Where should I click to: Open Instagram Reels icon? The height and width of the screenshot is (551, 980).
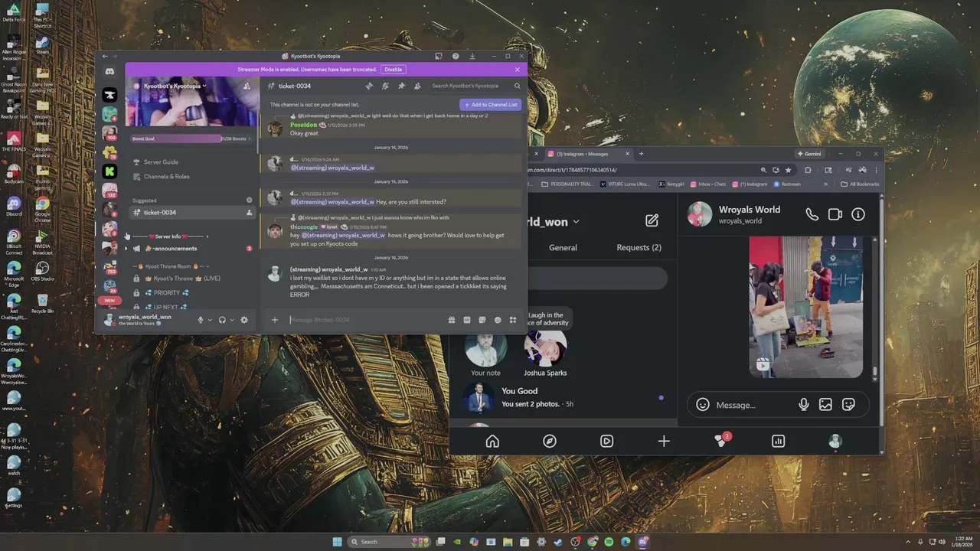[606, 441]
